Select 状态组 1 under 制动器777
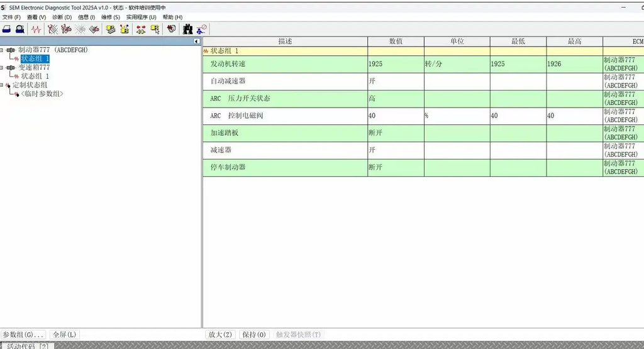 click(35, 58)
